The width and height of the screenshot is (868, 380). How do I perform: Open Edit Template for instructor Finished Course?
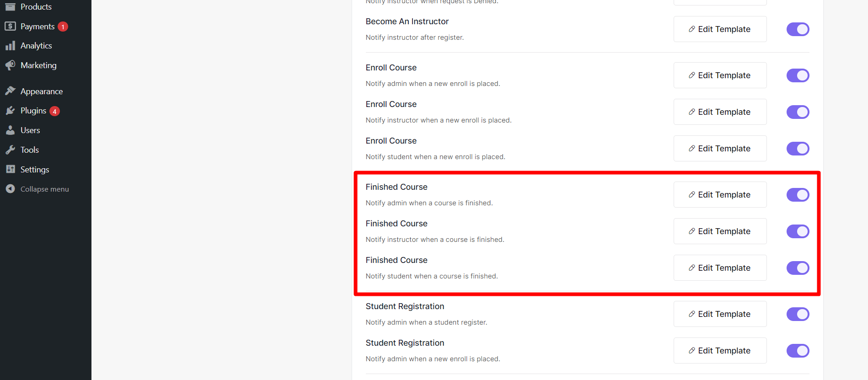click(720, 231)
